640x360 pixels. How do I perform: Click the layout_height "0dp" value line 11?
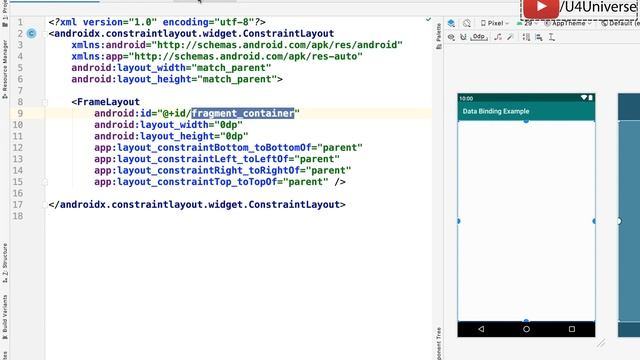click(234, 136)
